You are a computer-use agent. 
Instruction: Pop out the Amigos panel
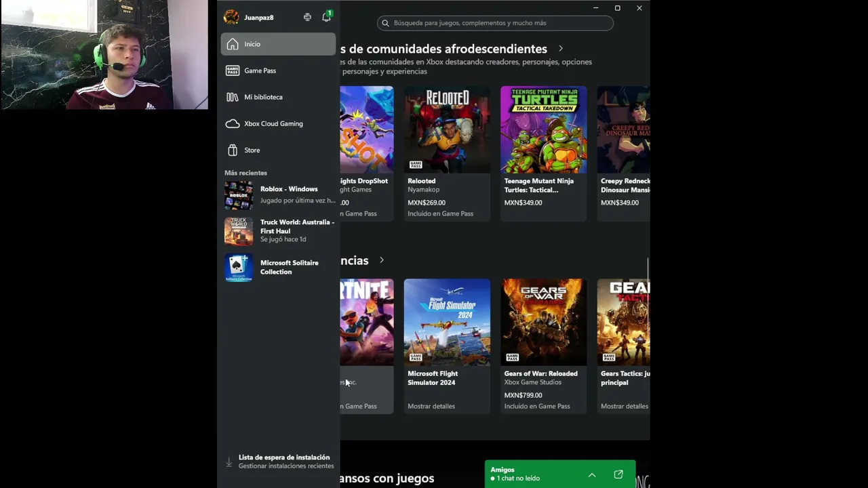[x=618, y=474]
